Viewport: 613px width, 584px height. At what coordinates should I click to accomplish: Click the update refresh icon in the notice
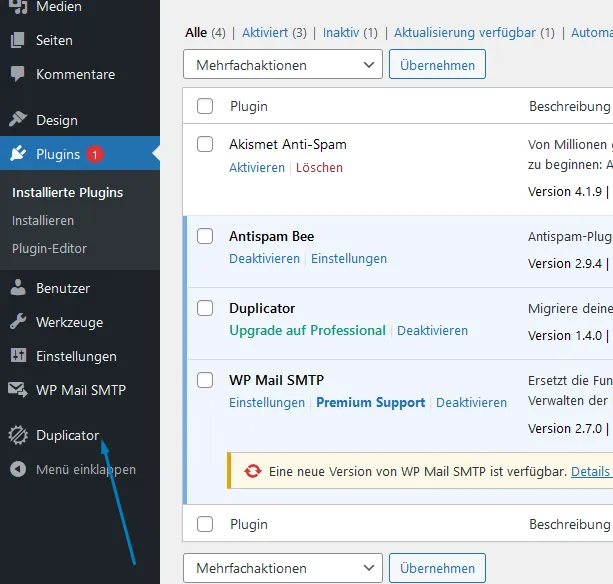(x=253, y=471)
